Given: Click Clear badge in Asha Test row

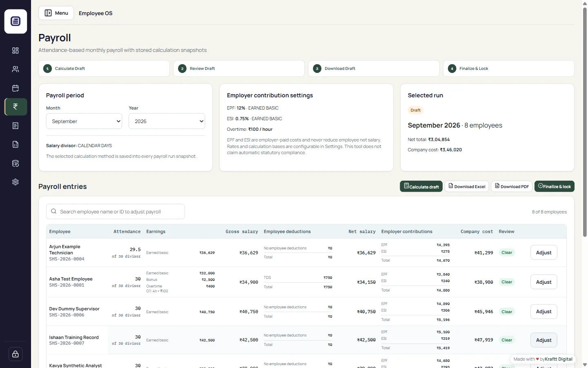Looking at the screenshot, I should 507,282.
